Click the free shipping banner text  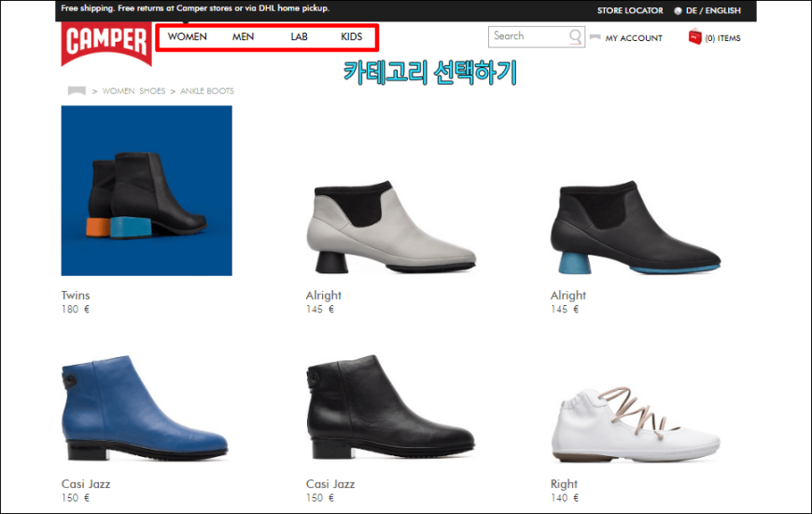click(x=195, y=8)
